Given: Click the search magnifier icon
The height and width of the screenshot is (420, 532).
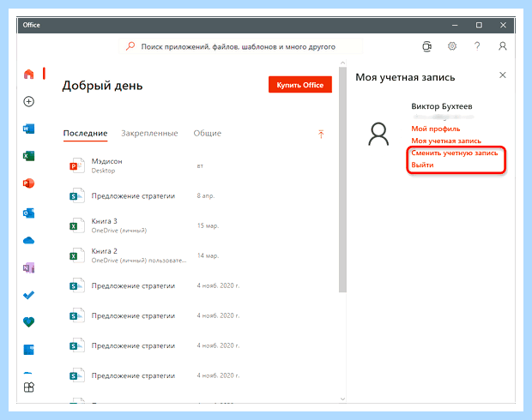Looking at the screenshot, I should point(130,46).
